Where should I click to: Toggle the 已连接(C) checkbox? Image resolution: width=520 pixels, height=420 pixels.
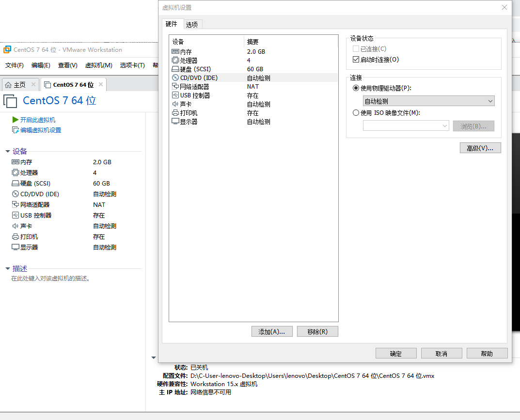coord(356,49)
